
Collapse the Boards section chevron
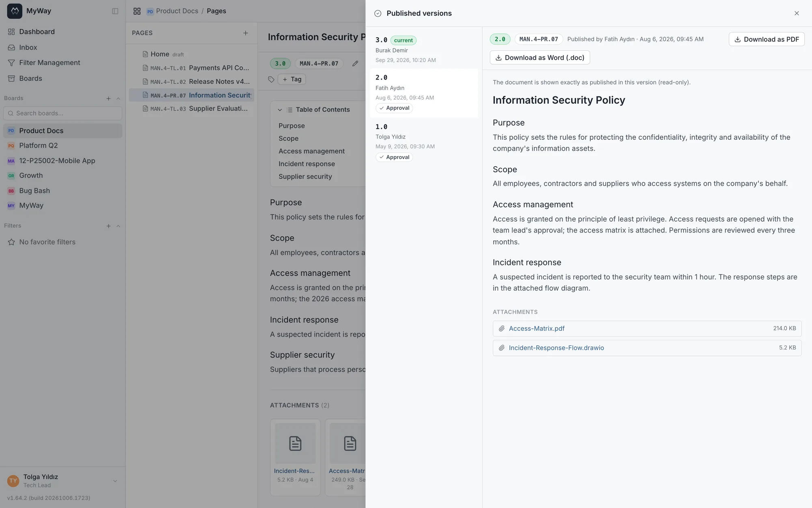118,98
